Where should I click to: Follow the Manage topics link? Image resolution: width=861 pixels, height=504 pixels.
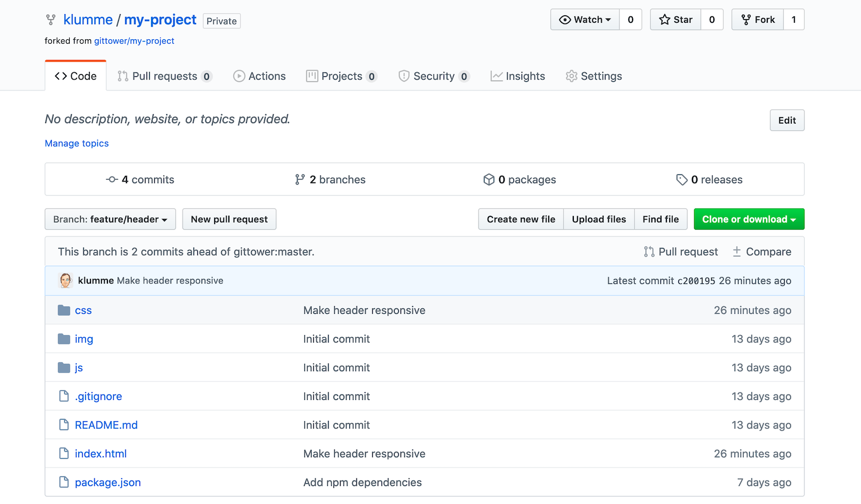77,143
